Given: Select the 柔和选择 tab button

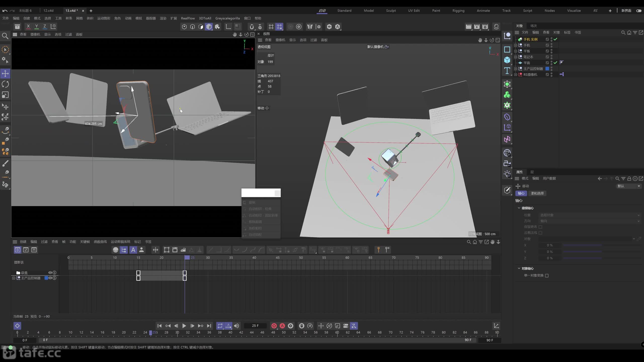Looking at the screenshot, I should [x=537, y=193].
